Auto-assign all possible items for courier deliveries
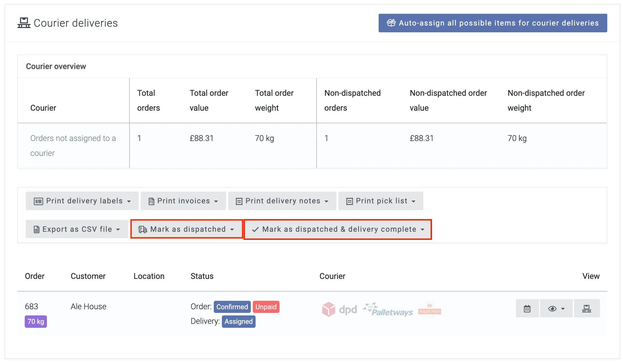Image resolution: width=623 pixels, height=364 pixels. click(492, 23)
